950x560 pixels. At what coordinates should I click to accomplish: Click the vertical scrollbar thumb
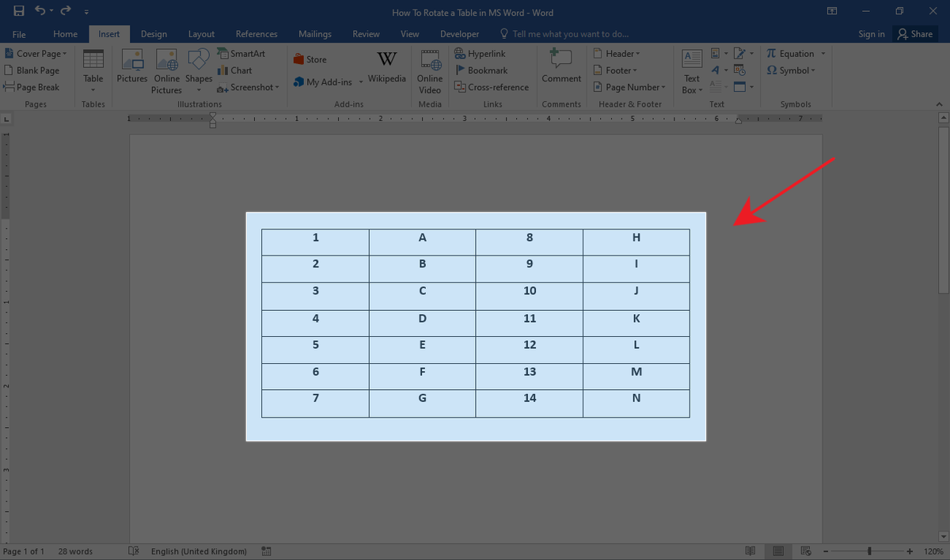point(944,210)
